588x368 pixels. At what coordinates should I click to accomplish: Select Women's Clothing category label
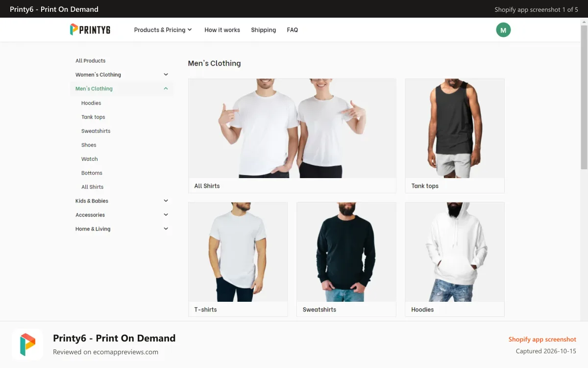tap(98, 75)
